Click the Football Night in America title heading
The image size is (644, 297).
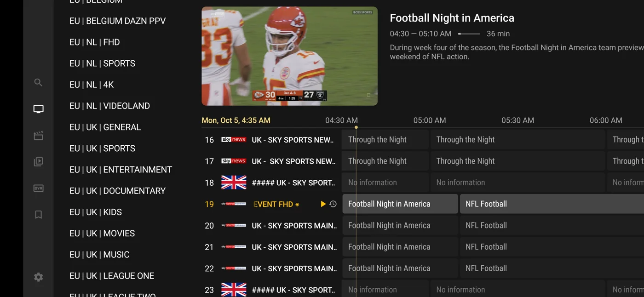coord(452,18)
